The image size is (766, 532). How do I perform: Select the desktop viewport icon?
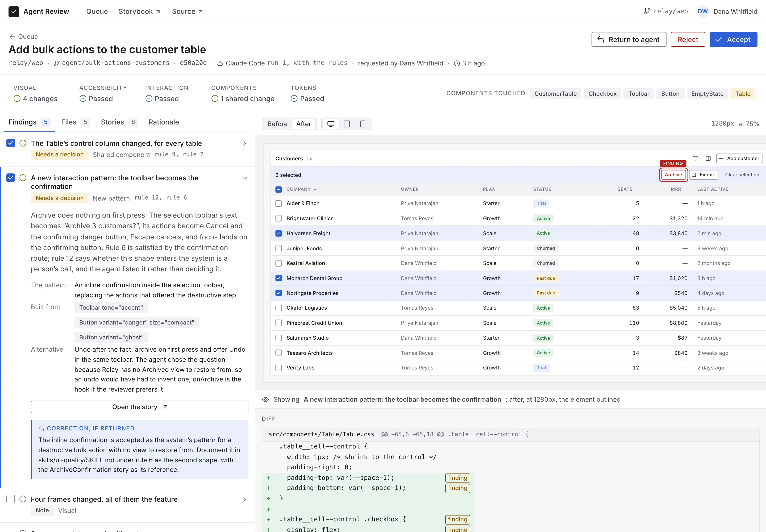click(x=330, y=124)
